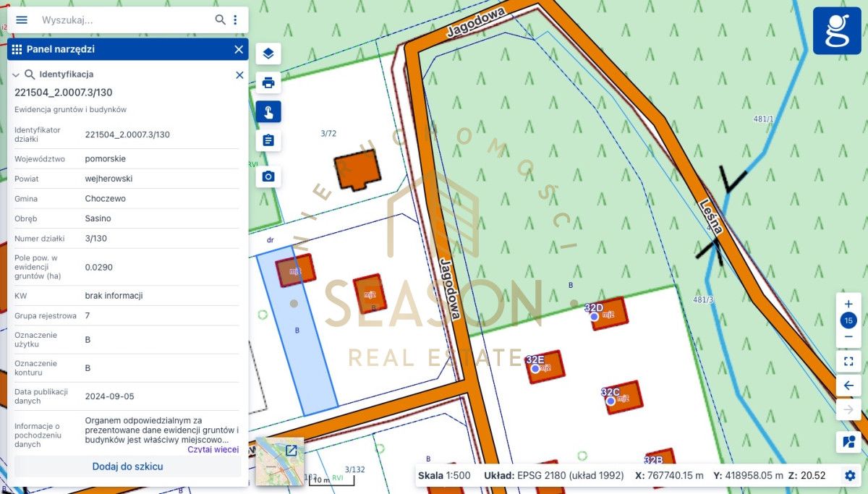868x494 pixels.
Task: Click the zoom level 15 indicator
Action: 848,320
